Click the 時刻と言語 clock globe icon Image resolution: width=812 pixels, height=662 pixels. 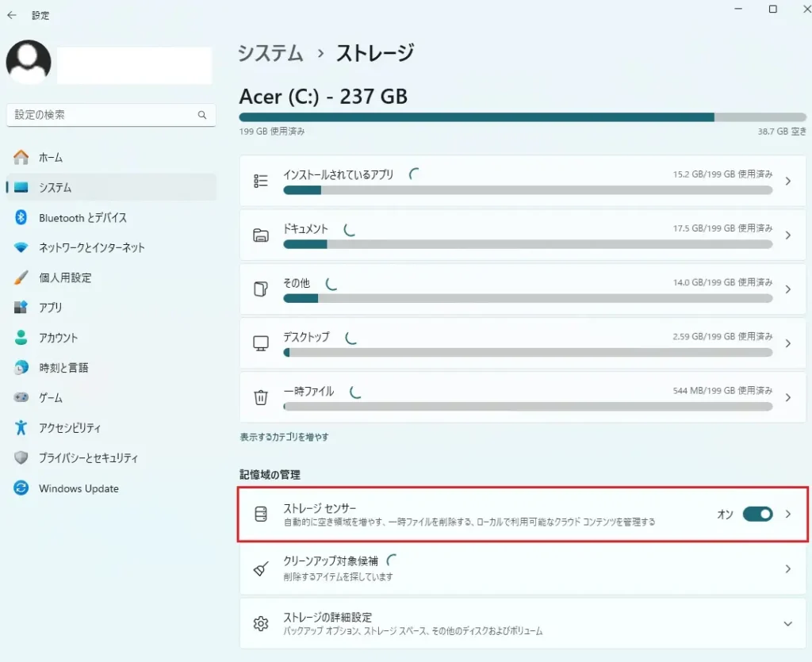pyautogui.click(x=21, y=368)
